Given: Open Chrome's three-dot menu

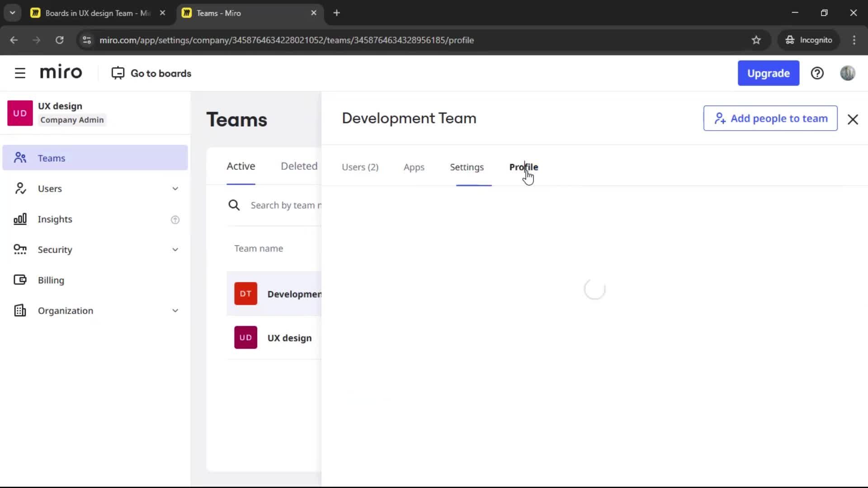Looking at the screenshot, I should coord(854,40).
